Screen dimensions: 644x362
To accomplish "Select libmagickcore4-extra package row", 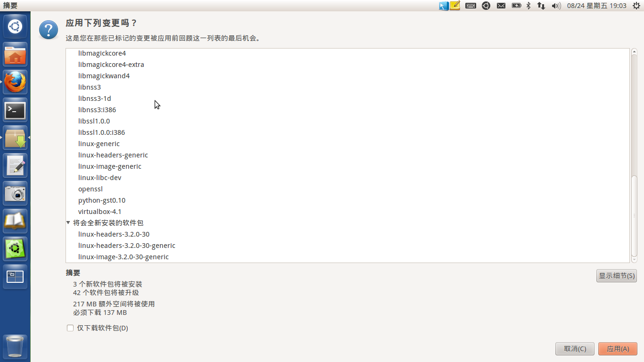I will [347, 65].
